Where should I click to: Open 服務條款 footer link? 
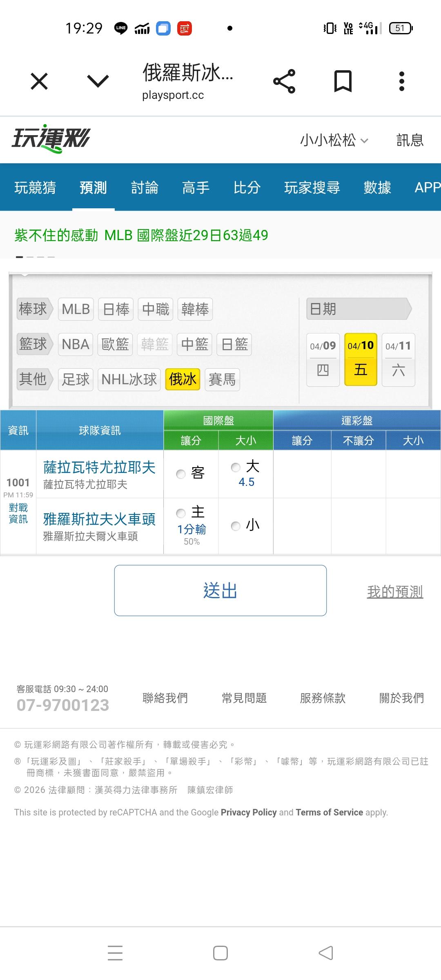click(x=323, y=698)
